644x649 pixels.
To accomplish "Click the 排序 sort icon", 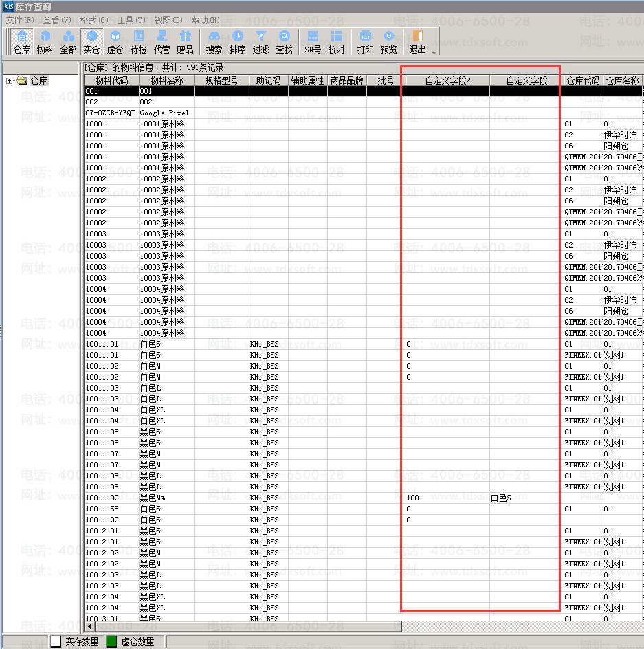I will point(237,41).
